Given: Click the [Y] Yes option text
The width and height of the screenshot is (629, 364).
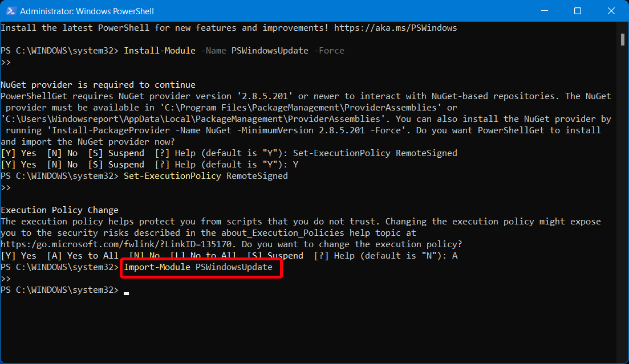Looking at the screenshot, I should point(19,153).
